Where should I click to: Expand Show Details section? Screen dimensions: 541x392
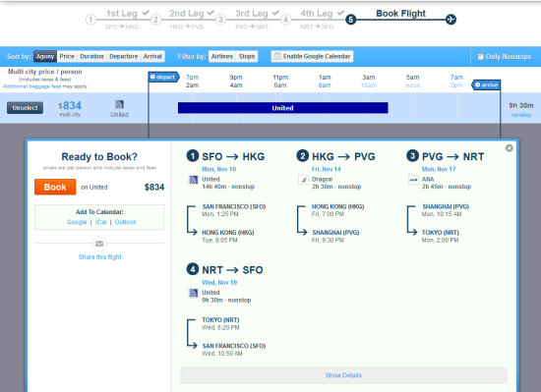(343, 375)
